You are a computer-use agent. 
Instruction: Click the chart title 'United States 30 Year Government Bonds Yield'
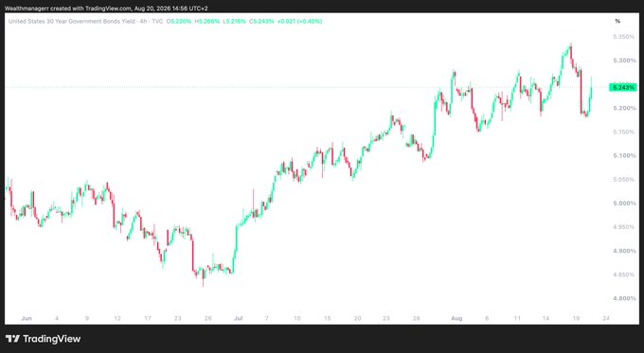click(x=72, y=22)
